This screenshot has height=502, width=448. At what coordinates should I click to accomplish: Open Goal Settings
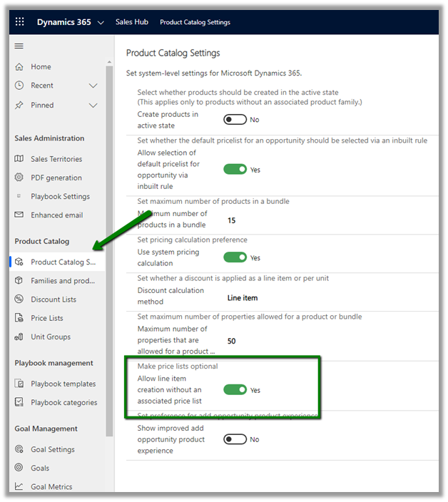tap(53, 449)
